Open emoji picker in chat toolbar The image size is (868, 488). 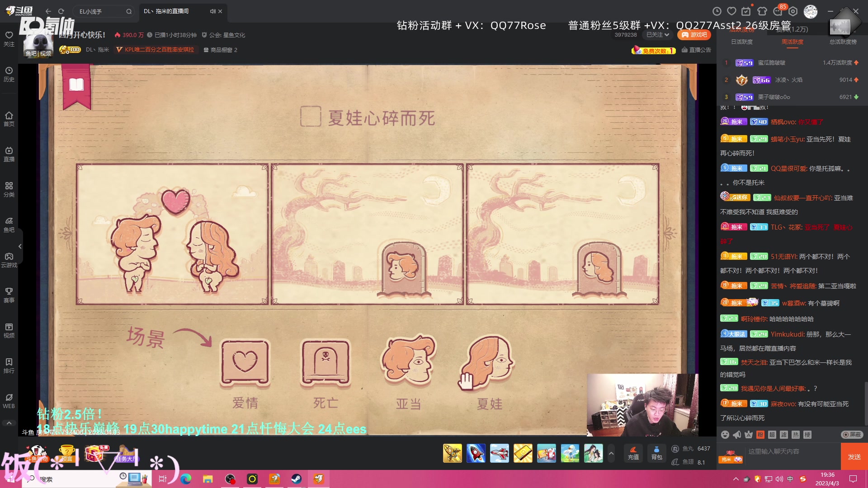[x=725, y=434]
